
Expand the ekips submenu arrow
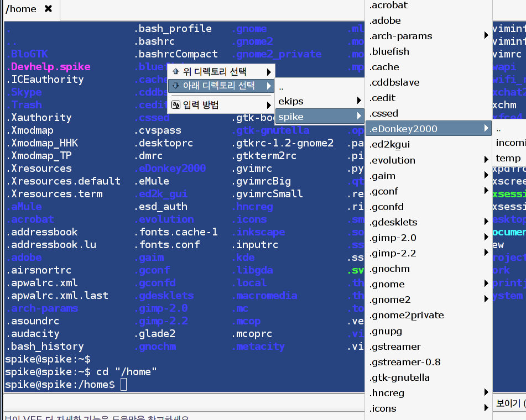tap(359, 101)
